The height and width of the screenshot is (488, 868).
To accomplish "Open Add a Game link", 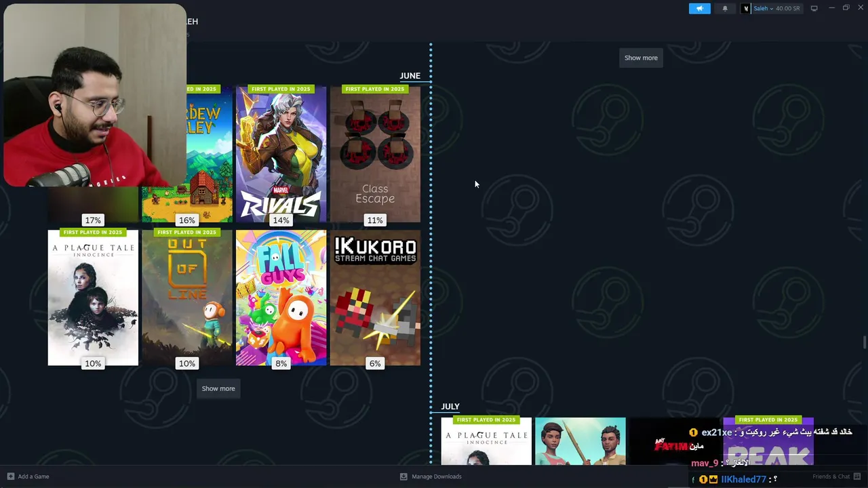I will [33, 476].
